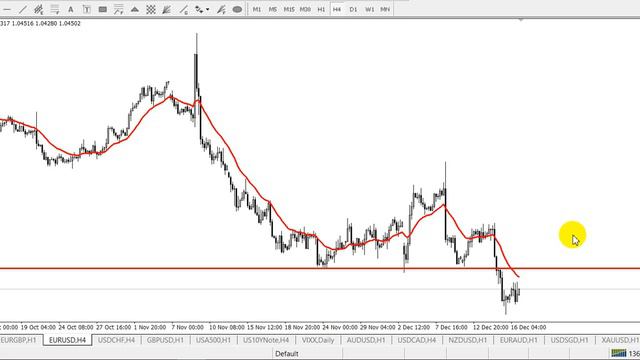Image resolution: width=640 pixels, height=360 pixels.
Task: Switch chart to M5 timeframe
Action: click(273, 9)
